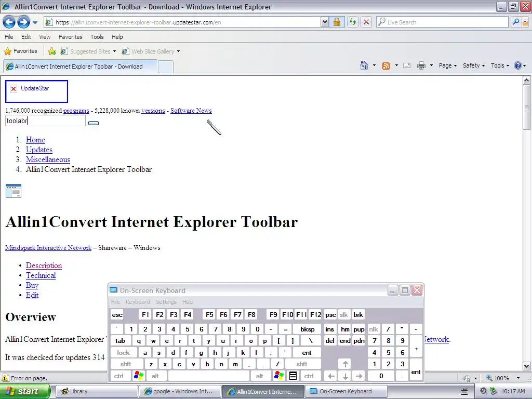Open the search provider dropdown arrow
Screen dimensions: 532x399
(x=525, y=22)
